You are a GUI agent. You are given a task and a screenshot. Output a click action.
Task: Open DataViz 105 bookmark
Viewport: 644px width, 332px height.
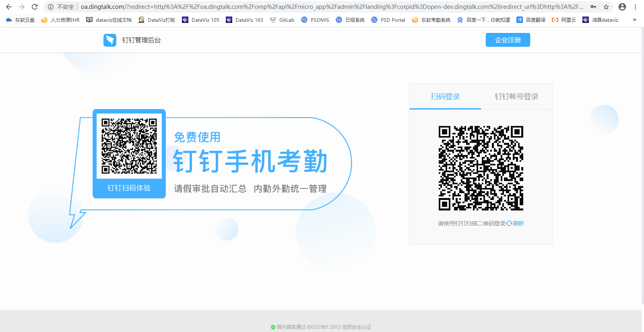pyautogui.click(x=201, y=20)
